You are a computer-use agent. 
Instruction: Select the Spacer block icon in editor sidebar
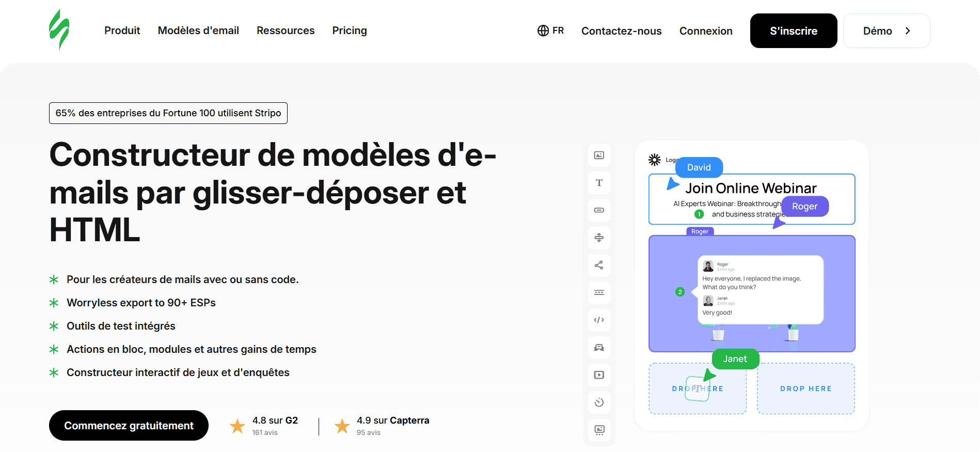click(599, 238)
